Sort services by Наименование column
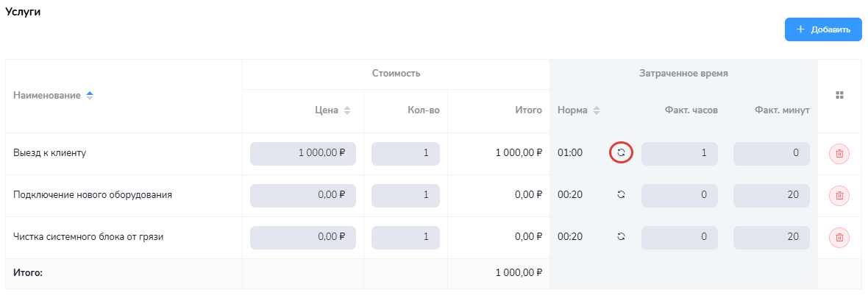The image size is (868, 304). click(x=90, y=96)
